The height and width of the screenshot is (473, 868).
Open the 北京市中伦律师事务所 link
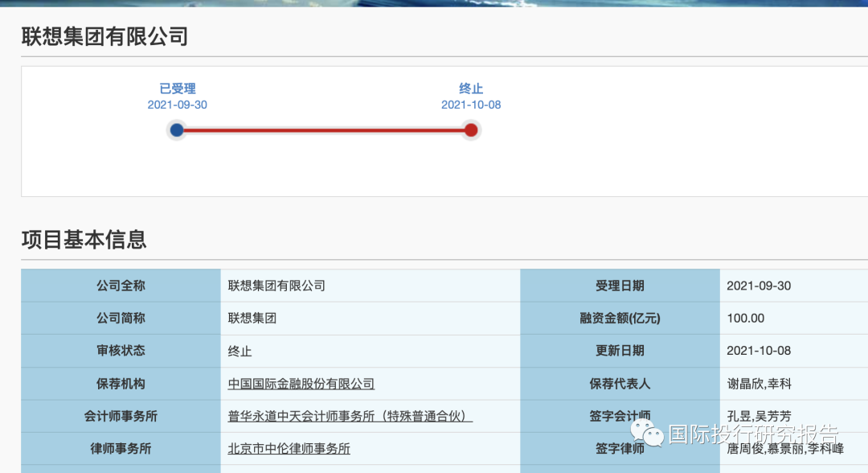(289, 449)
